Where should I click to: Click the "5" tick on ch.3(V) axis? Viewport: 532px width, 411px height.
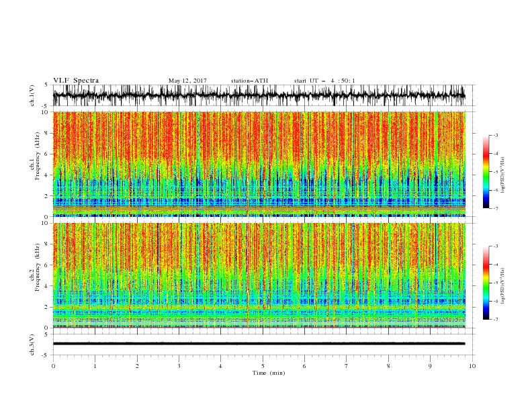click(47, 334)
